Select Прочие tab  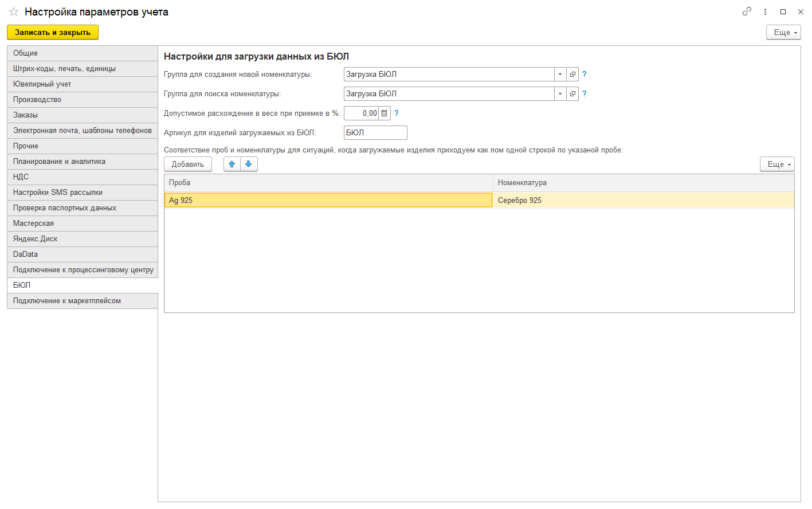(83, 146)
